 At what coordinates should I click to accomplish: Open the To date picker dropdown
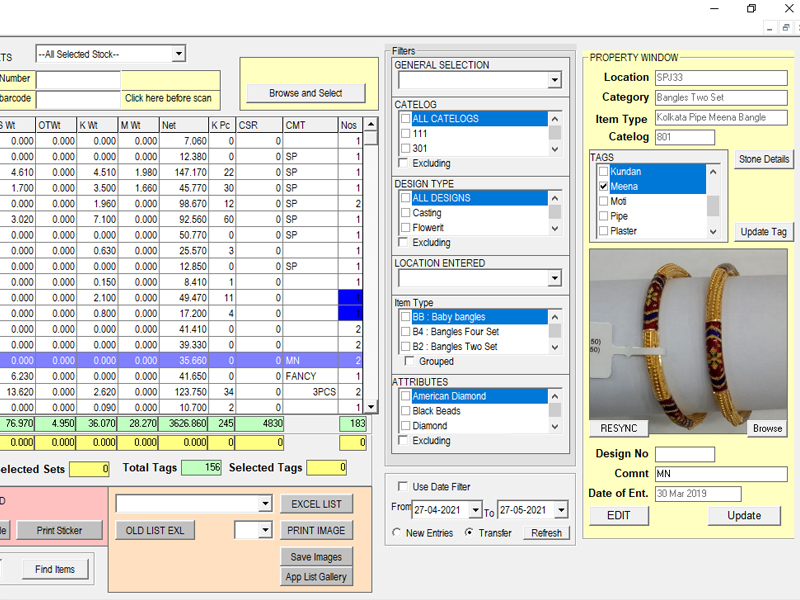(x=561, y=509)
